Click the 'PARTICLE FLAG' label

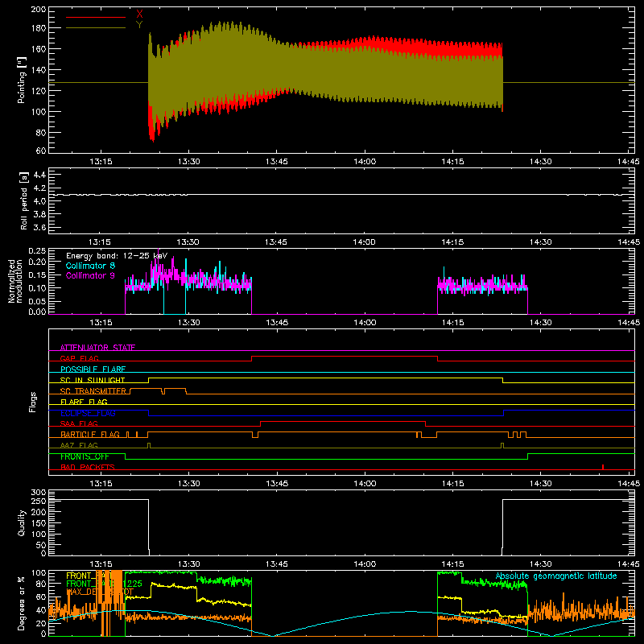click(90, 435)
